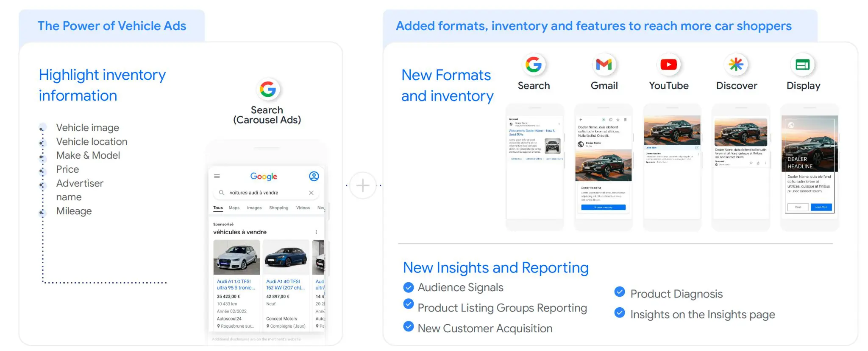Click the Display ads icon
This screenshot has width=868, height=351.
pos(802,65)
